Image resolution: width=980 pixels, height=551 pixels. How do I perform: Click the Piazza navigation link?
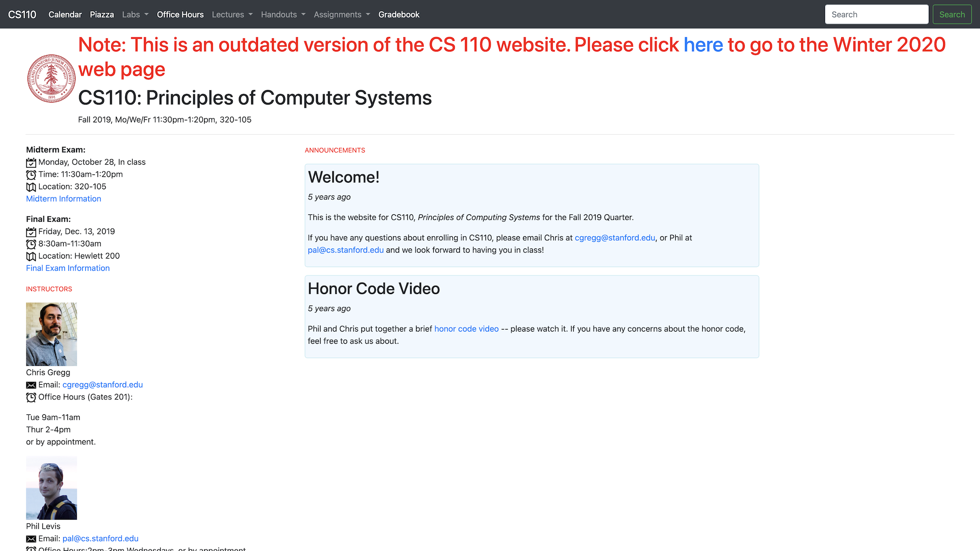point(101,14)
